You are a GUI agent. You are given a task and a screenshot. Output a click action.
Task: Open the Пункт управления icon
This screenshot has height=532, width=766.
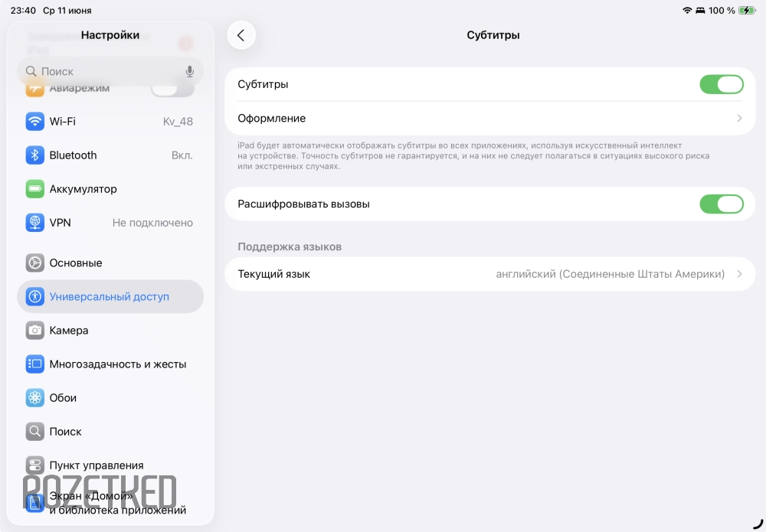tap(34, 465)
